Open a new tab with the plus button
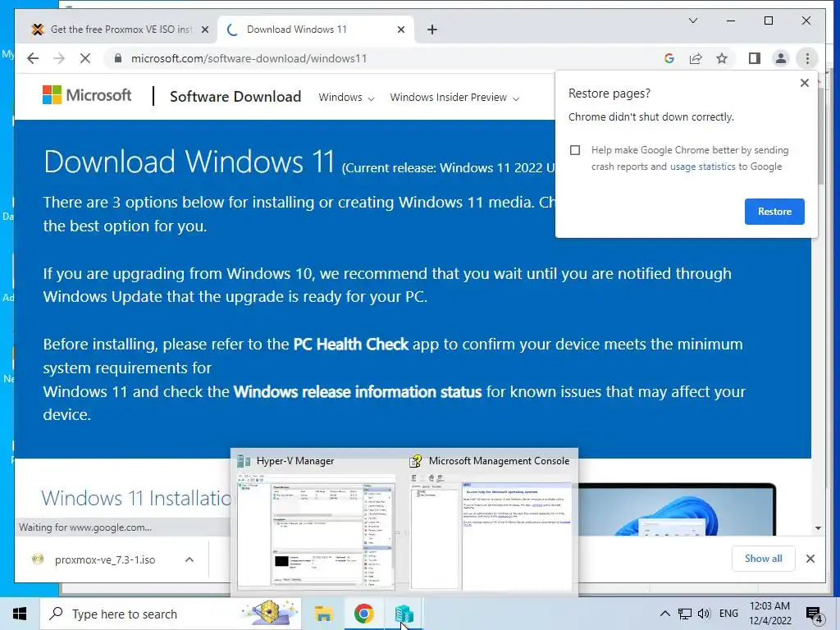This screenshot has height=630, width=840. pos(432,30)
